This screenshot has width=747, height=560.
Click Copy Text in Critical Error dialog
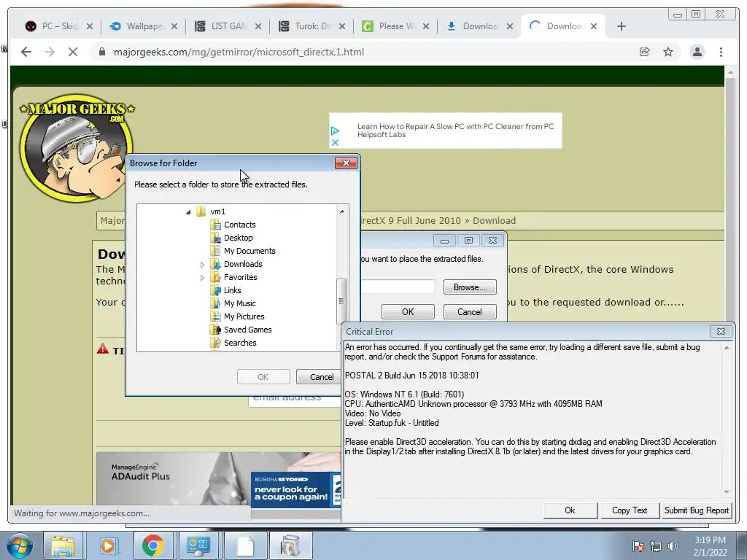[x=630, y=510]
